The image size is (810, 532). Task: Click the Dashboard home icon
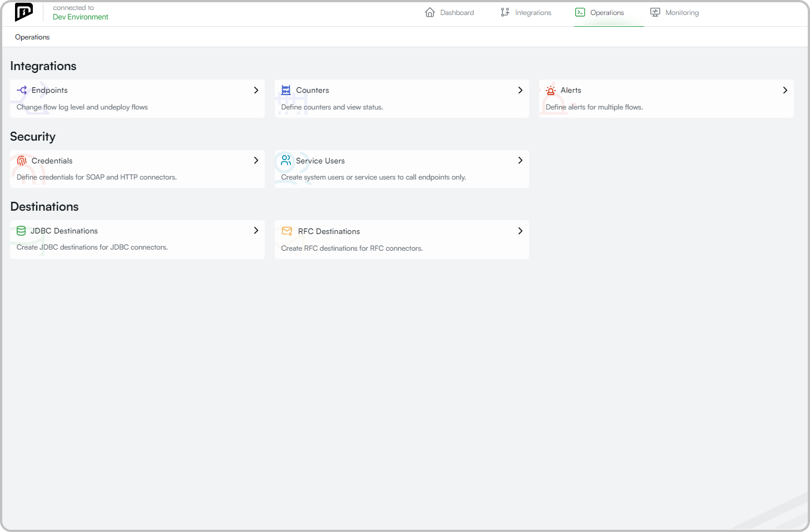[x=431, y=12]
